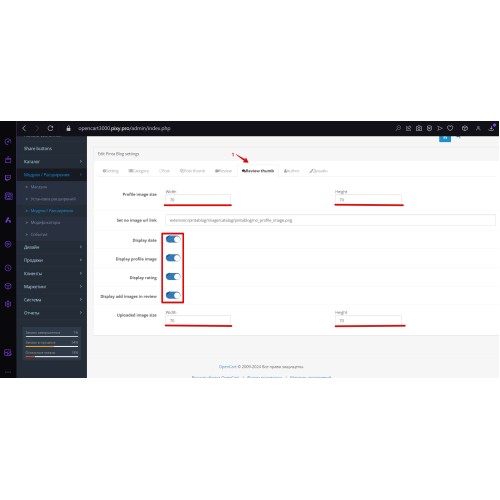Toggle the Display date switch
The height and width of the screenshot is (500, 500).
[173, 239]
